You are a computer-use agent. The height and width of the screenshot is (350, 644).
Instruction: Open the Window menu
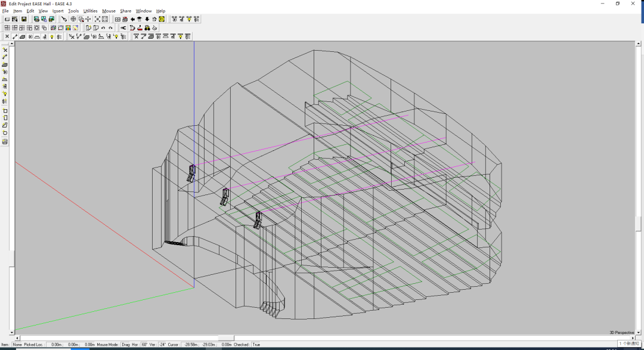144,11
